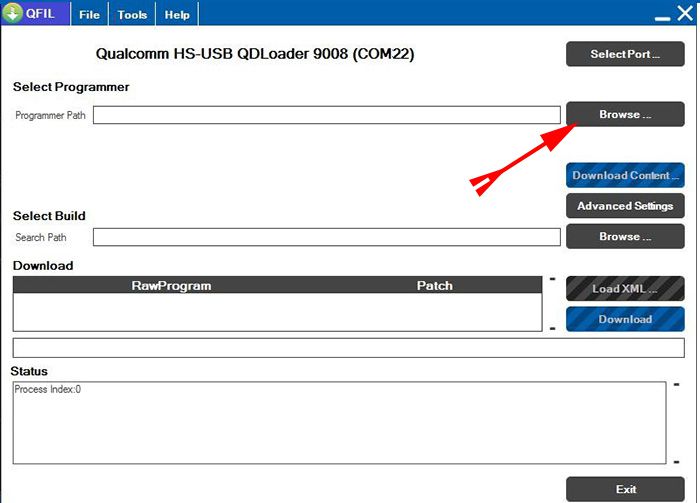Click the Download section heading
Viewport: 700px width, 503px height.
[43, 266]
